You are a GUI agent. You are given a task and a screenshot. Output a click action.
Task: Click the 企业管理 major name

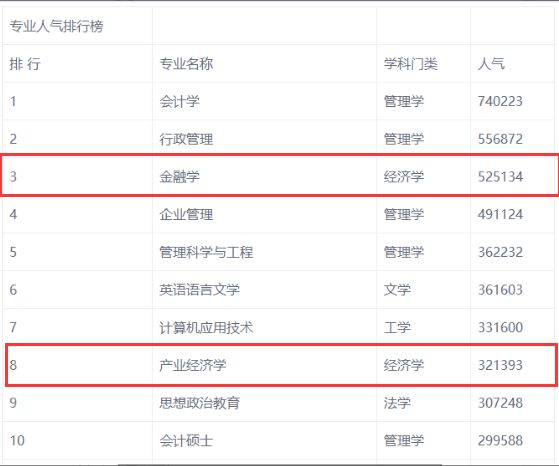click(186, 215)
